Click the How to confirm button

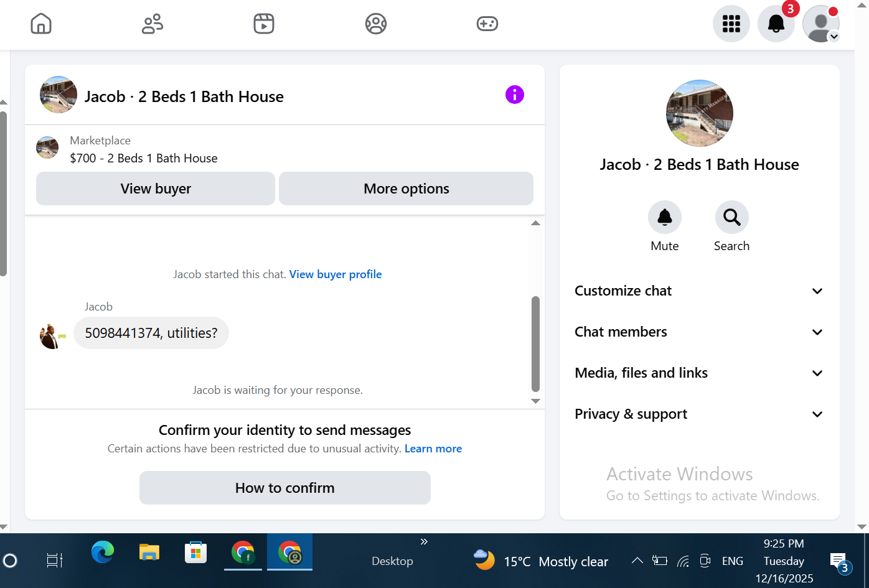(x=285, y=488)
